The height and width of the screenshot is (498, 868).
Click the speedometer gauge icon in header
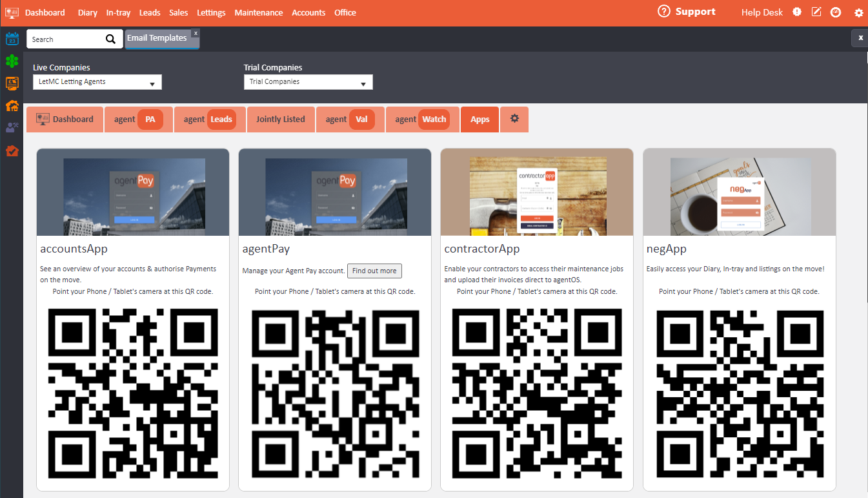click(x=836, y=12)
